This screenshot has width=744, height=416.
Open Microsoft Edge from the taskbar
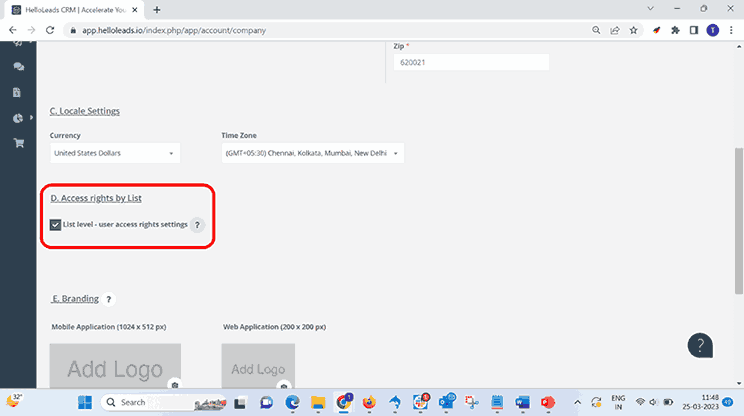[292, 402]
